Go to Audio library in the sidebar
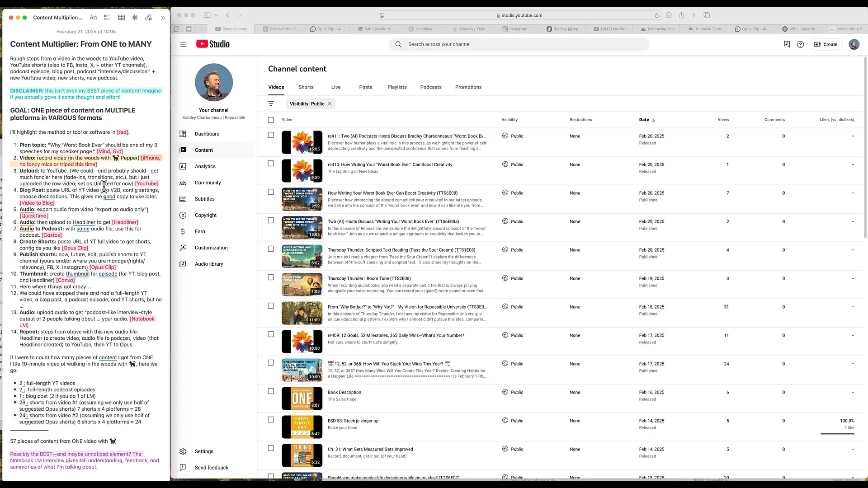 coord(208,264)
